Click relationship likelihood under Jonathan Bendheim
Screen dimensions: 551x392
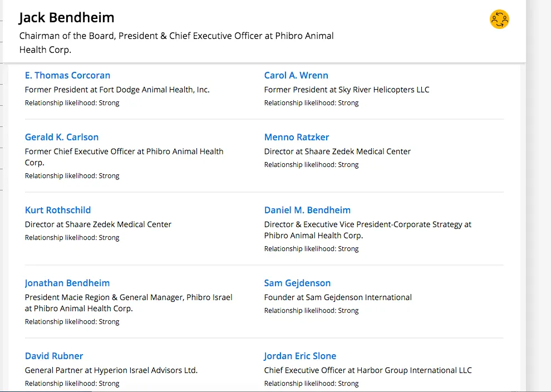point(72,322)
